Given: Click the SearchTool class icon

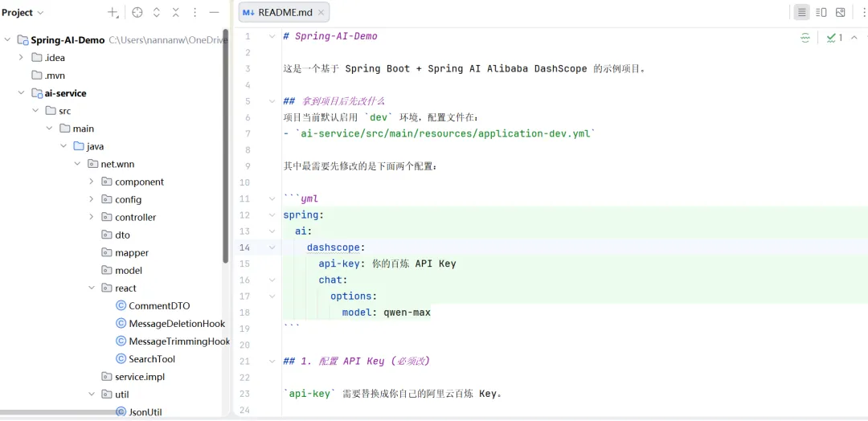Looking at the screenshot, I should coord(121,359).
